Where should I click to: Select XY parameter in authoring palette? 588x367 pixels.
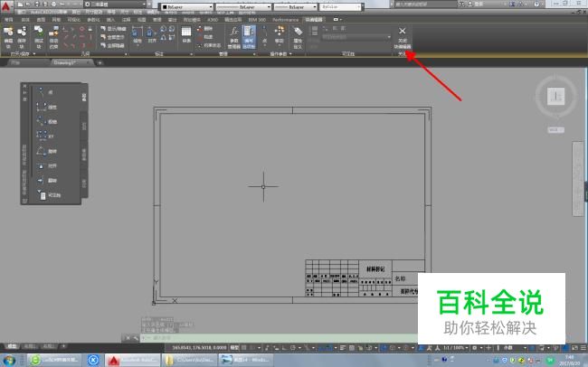tap(45, 136)
